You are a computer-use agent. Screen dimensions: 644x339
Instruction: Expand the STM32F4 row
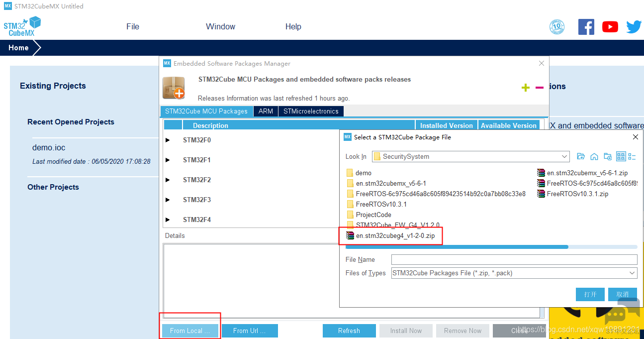168,220
